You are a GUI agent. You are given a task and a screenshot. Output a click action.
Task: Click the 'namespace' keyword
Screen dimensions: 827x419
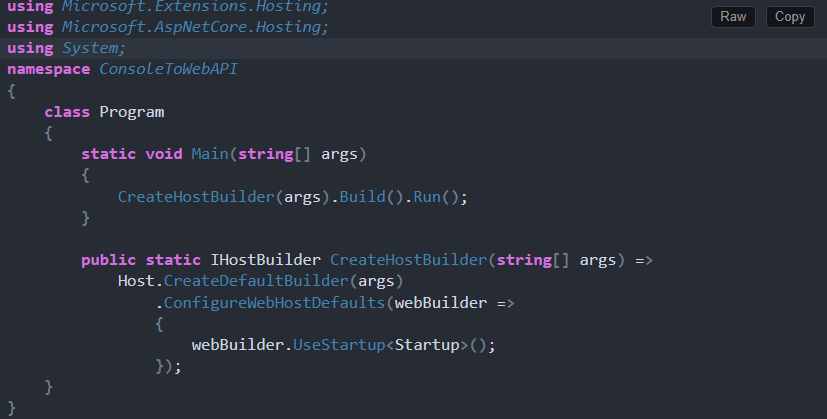point(49,70)
